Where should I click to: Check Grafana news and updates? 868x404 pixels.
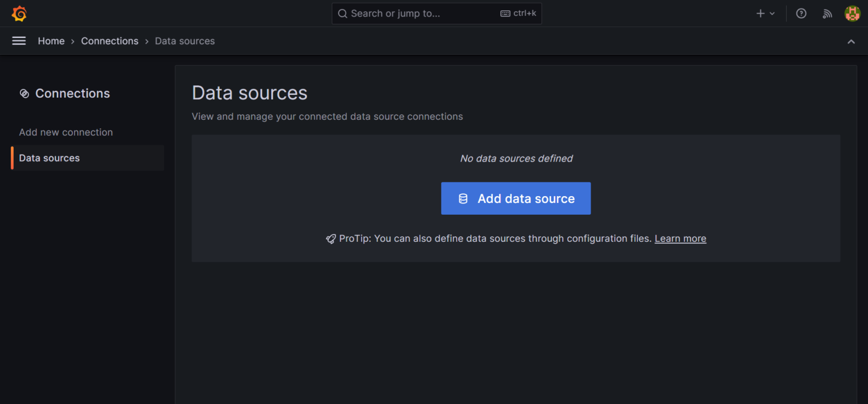click(x=827, y=13)
